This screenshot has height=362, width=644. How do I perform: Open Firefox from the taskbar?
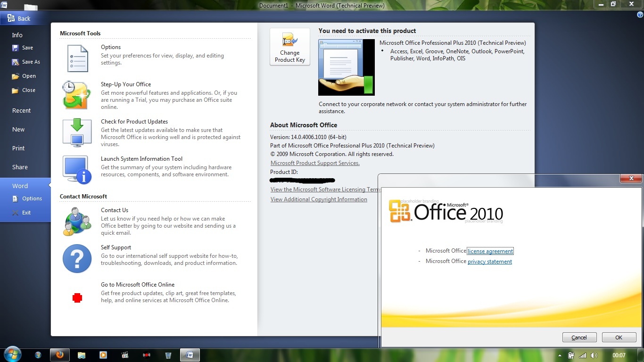point(59,355)
